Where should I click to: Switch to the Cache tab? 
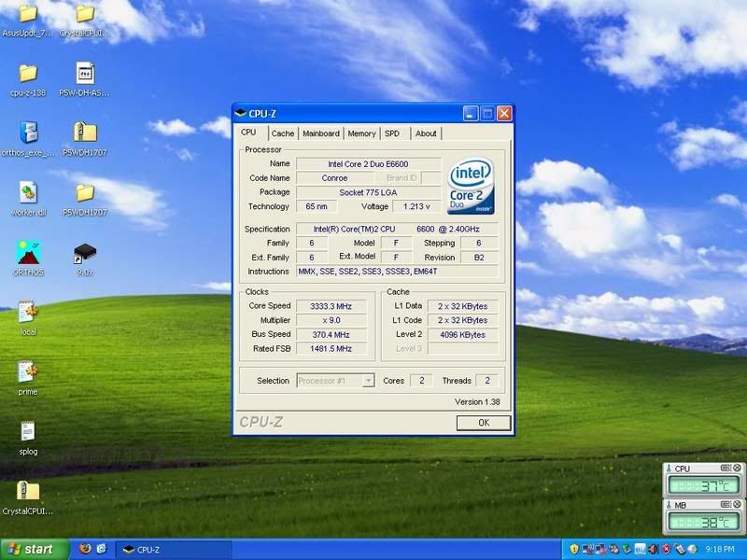[283, 133]
